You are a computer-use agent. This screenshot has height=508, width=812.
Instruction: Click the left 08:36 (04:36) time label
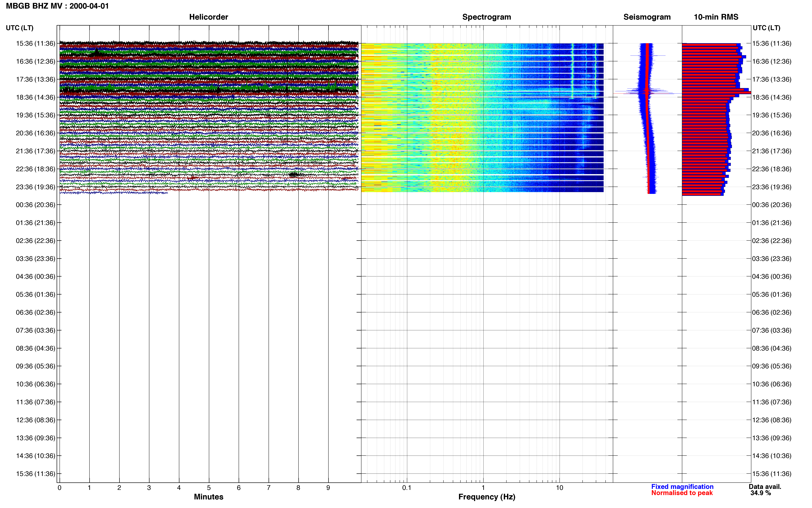[36, 348]
